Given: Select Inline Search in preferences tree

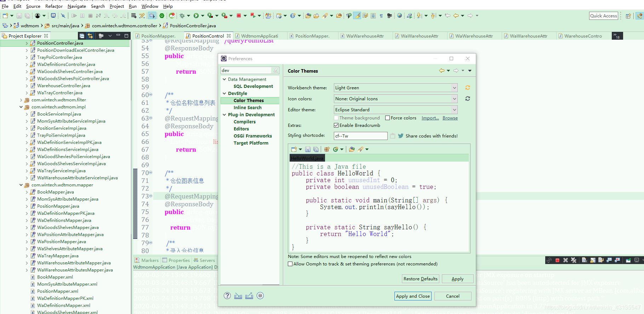Looking at the screenshot, I should point(247,108).
